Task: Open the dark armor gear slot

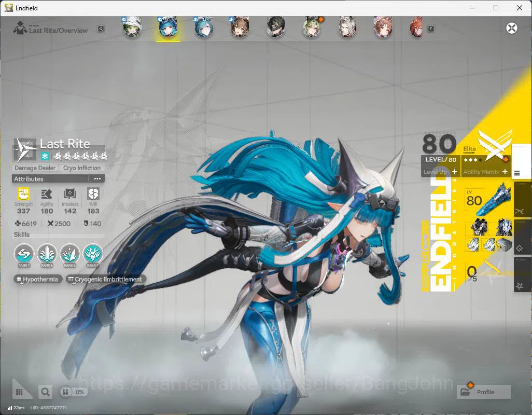Action: click(480, 227)
